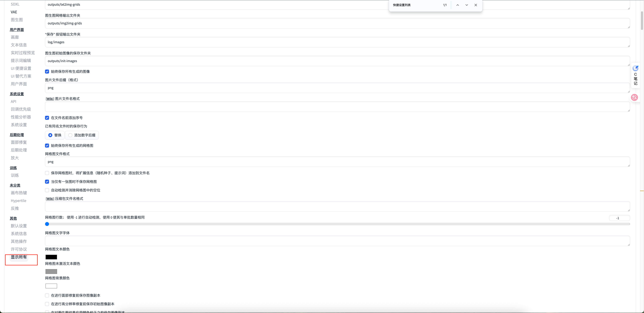This screenshot has width=644, height=313.
Task: Open Wiki link for 图片文件名格式
Action: [50, 99]
